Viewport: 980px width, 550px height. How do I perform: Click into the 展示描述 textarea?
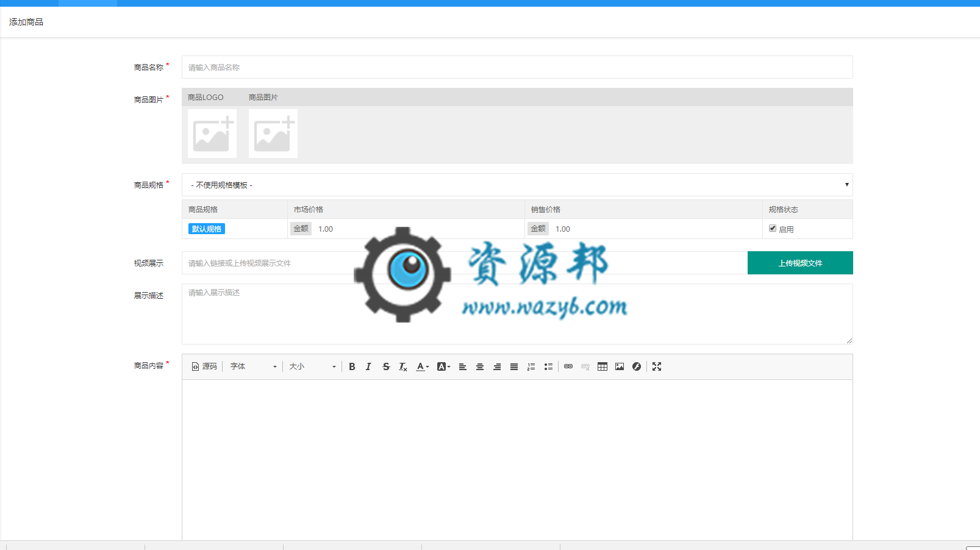pyautogui.click(x=517, y=314)
